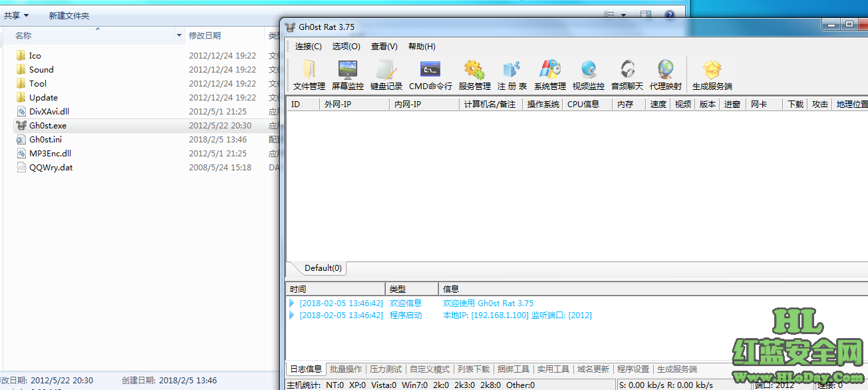Open the CMD命令行 command shell tool

pyautogui.click(x=430, y=75)
